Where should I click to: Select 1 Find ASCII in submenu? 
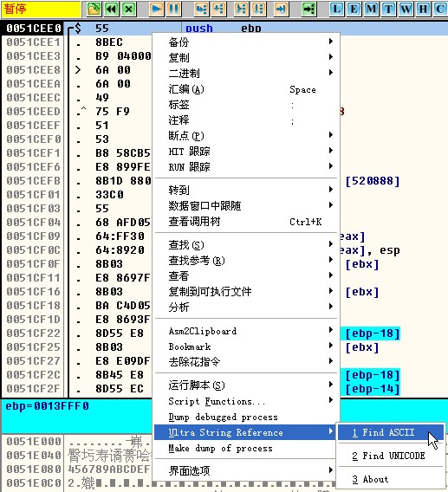pos(391,432)
